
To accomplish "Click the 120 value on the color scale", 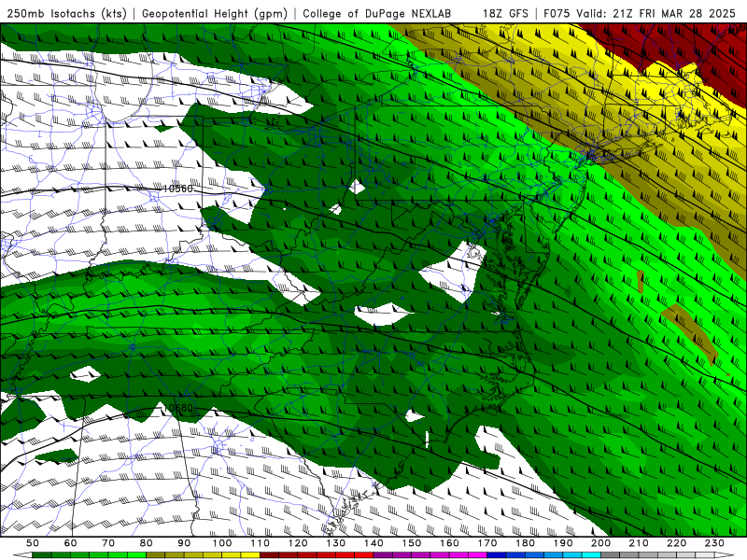I will 298,543.
